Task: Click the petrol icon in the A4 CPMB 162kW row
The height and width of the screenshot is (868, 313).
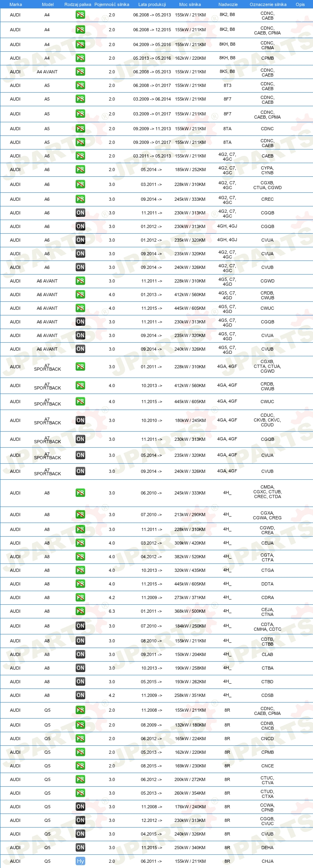Action: 80,58
